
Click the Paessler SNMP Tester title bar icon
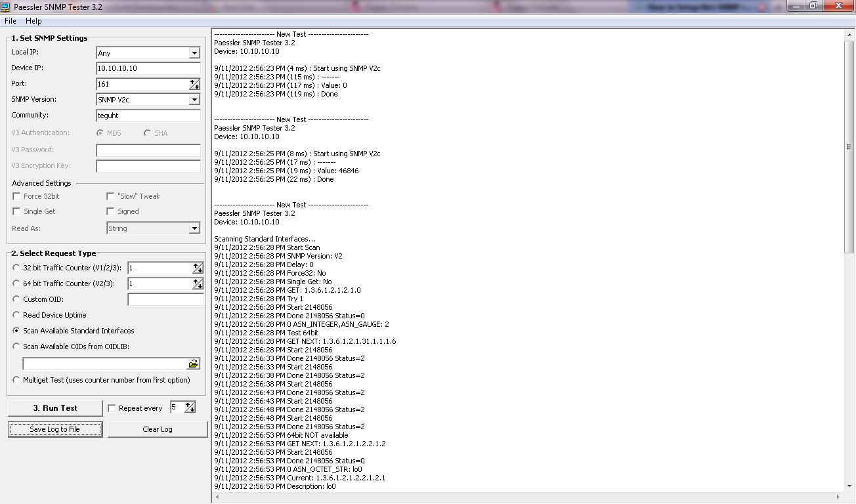7,6
